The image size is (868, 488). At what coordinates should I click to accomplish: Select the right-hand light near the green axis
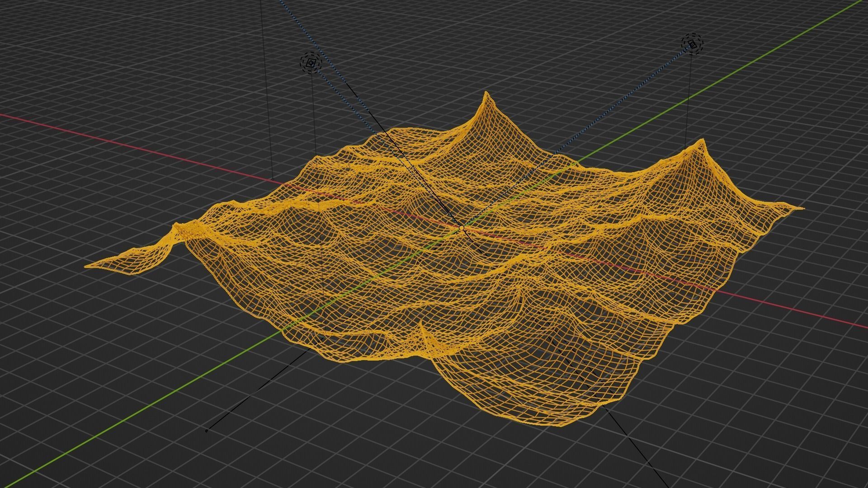point(692,44)
